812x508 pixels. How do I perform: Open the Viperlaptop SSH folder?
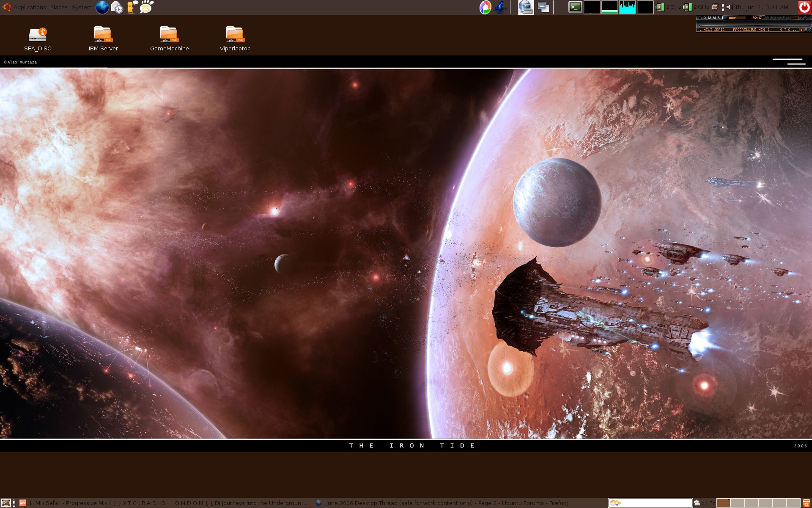(235, 35)
